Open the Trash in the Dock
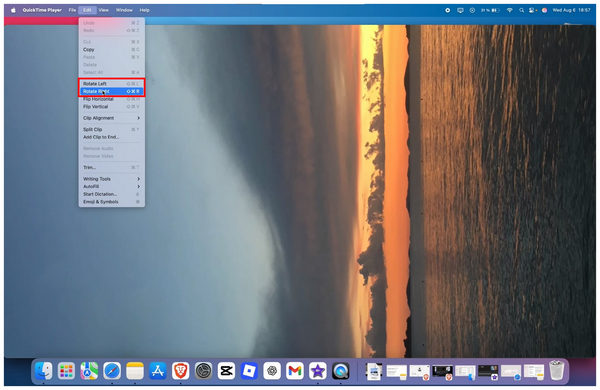Image resolution: width=600 pixels, height=390 pixels. (x=557, y=371)
